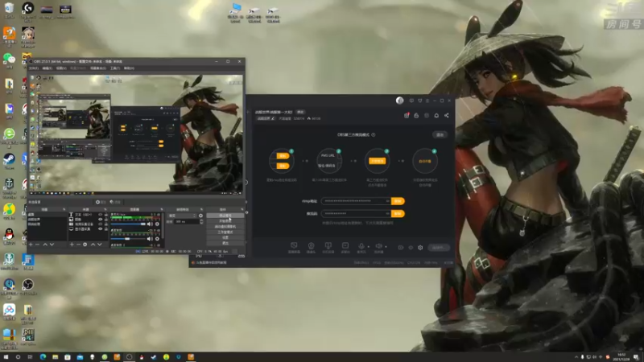Move selected scene up in OBS
The height and width of the screenshot is (362, 644).
[x=45, y=245]
